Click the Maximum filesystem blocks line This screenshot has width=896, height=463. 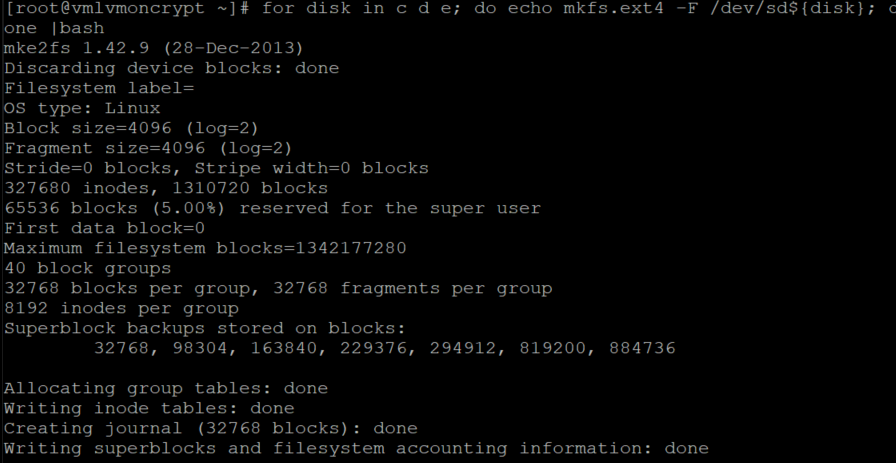tap(205, 248)
